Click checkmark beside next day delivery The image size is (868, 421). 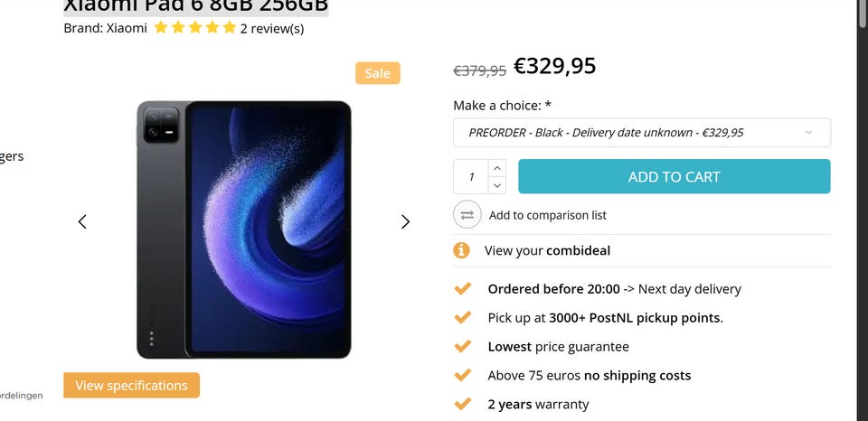click(462, 289)
